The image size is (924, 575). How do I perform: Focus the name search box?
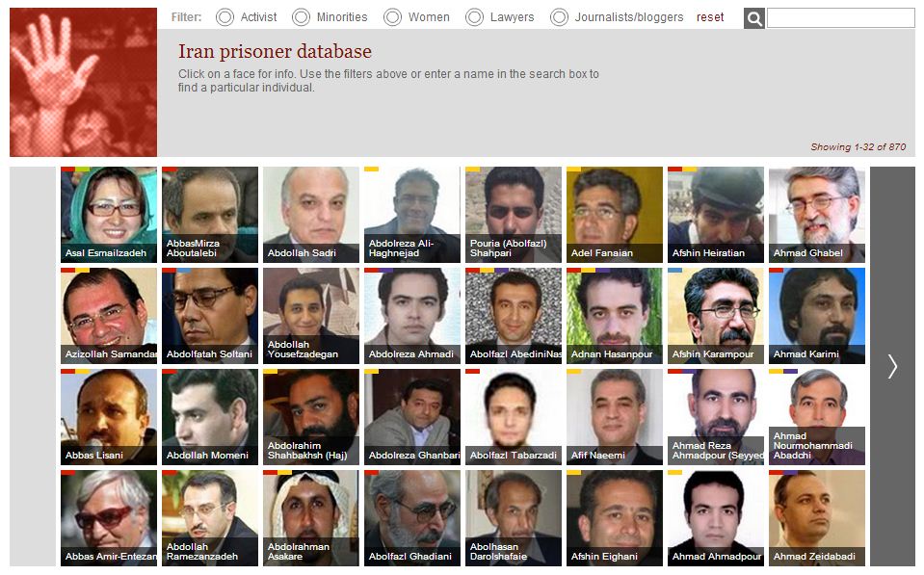pyautogui.click(x=840, y=17)
